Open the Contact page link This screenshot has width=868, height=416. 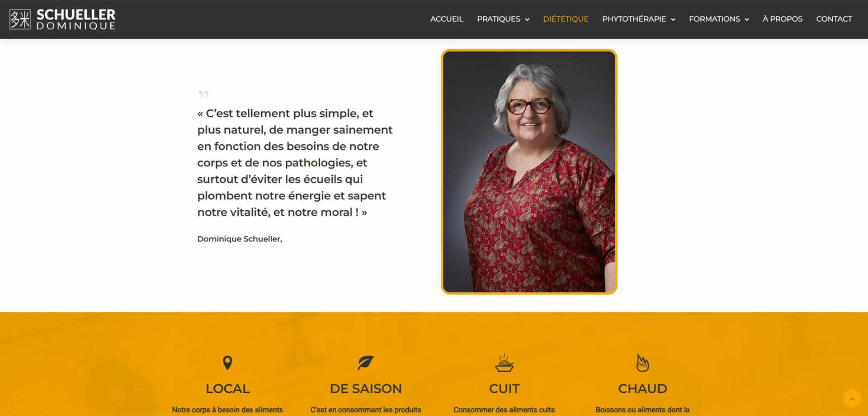coord(834,19)
